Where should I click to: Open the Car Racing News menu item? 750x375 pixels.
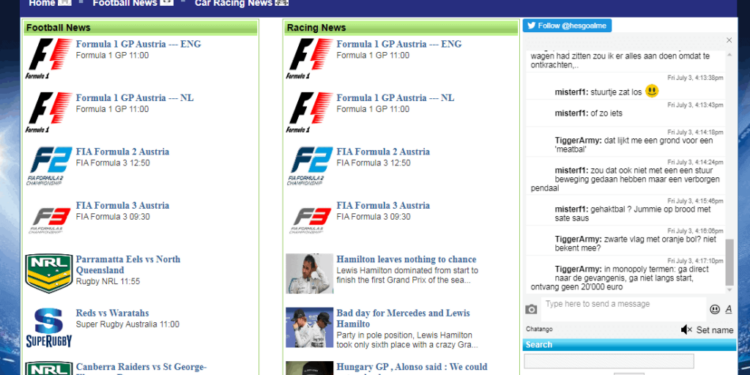coord(242,3)
